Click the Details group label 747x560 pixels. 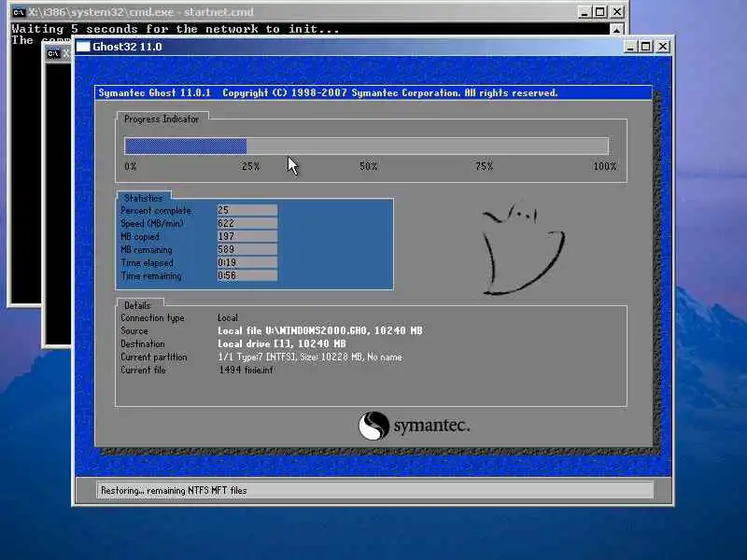[137, 305]
